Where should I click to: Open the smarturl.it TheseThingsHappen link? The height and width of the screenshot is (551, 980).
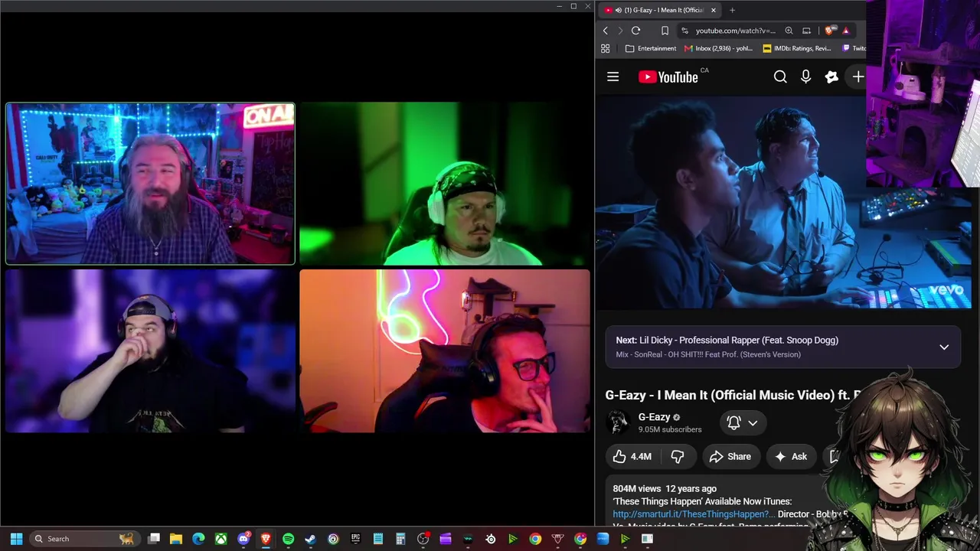point(694,514)
